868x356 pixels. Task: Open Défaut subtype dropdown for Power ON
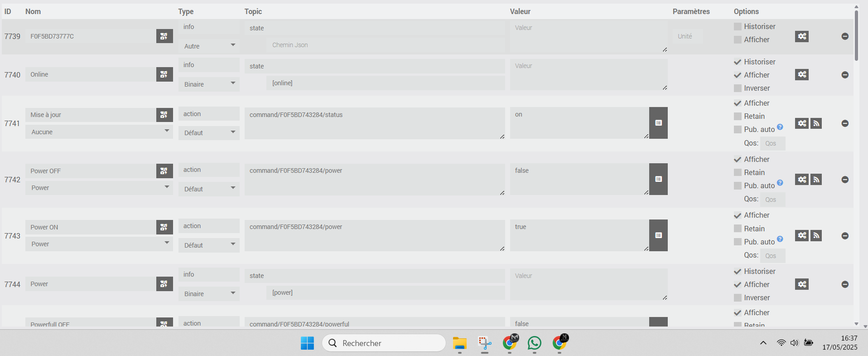pyautogui.click(x=209, y=245)
